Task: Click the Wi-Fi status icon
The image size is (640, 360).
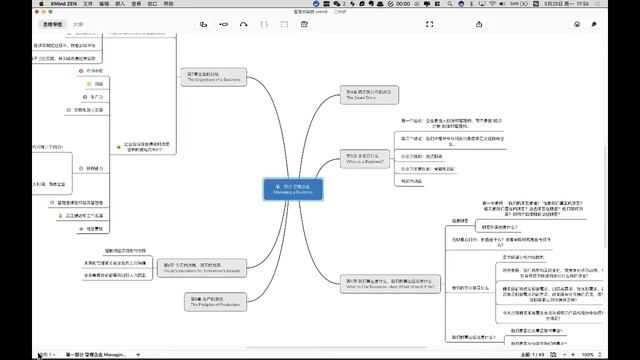Action: [492, 4]
